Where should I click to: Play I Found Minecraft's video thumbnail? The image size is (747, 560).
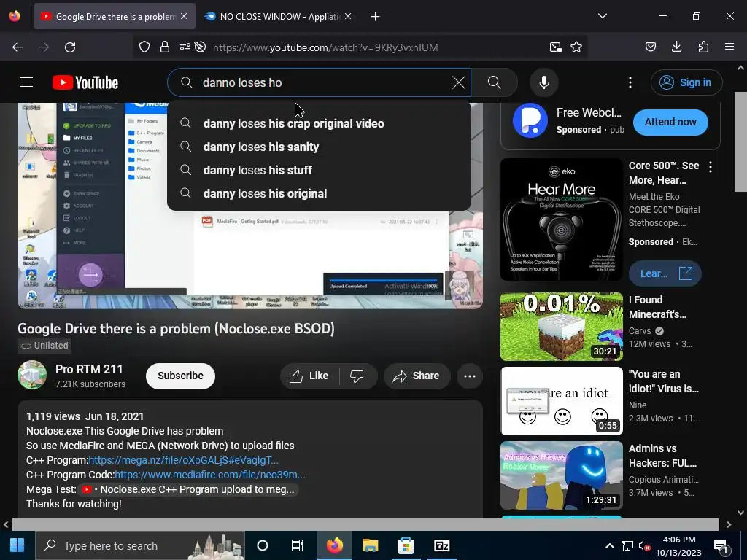tap(562, 327)
